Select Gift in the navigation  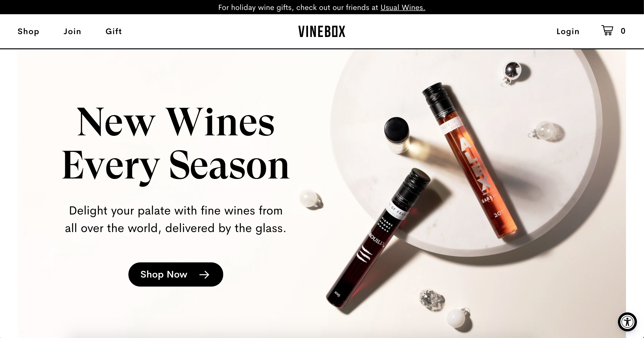113,32
